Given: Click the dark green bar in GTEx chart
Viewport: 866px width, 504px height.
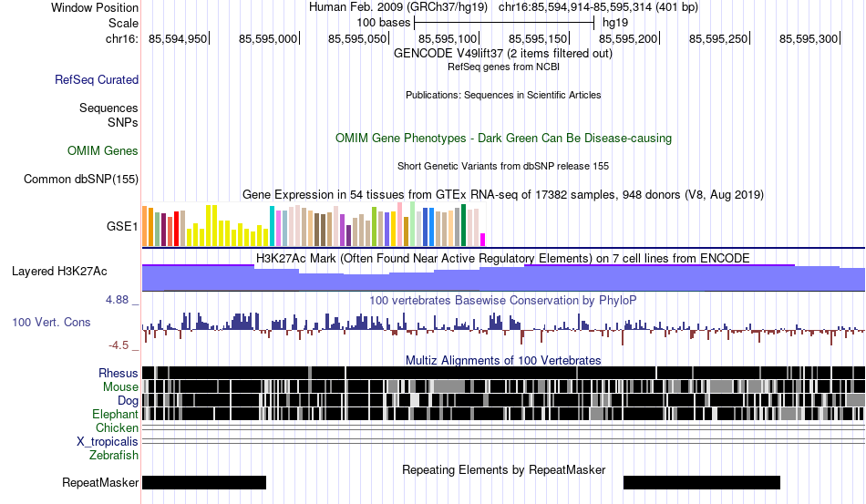Looking at the screenshot, I should point(463,225).
